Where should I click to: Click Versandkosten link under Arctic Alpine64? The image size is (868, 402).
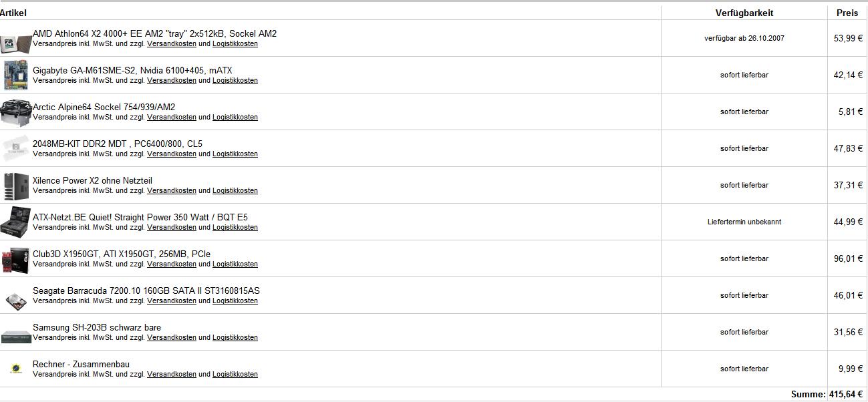pos(172,118)
